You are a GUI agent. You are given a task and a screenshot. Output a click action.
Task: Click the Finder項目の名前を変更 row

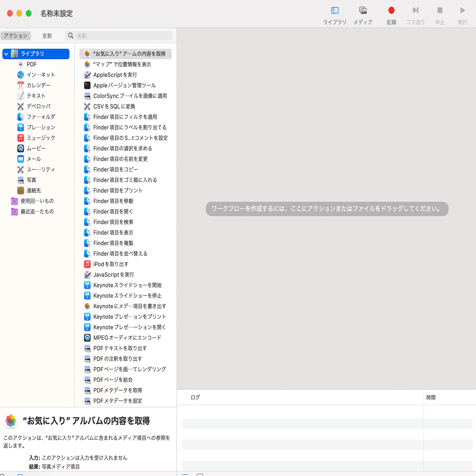[126, 159]
